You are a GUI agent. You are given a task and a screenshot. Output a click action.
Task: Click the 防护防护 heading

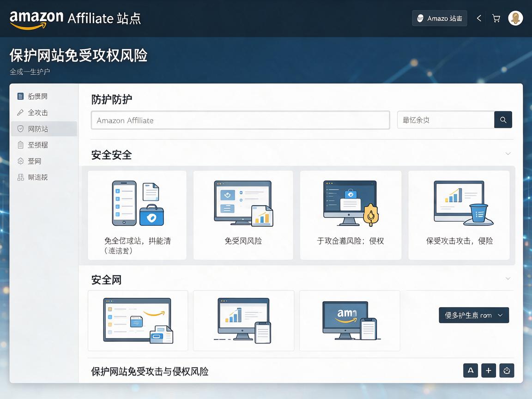pyautogui.click(x=112, y=99)
